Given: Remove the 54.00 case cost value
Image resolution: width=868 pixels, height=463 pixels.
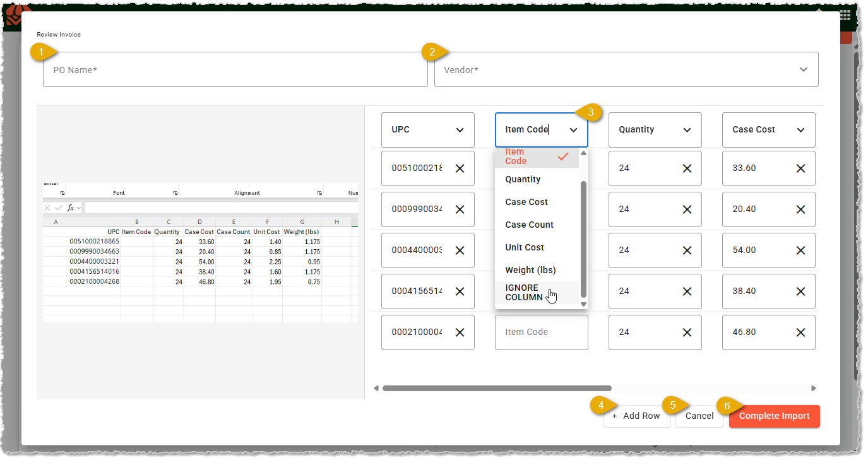Looking at the screenshot, I should click(800, 250).
